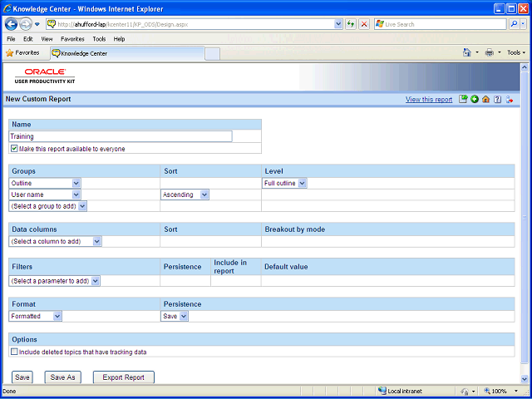Open the zoom 100% dropdown arrow
Image resolution: width=532 pixels, height=399 pixels.
[x=516, y=392]
